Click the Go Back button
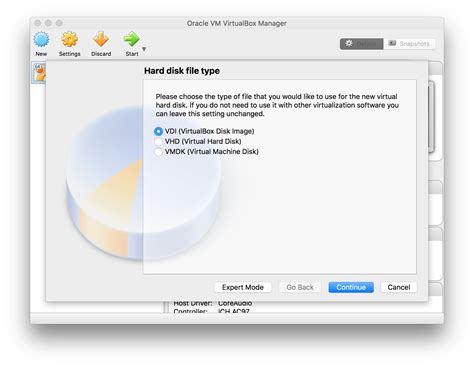Viewport: 474px width, 367px height. (300, 287)
